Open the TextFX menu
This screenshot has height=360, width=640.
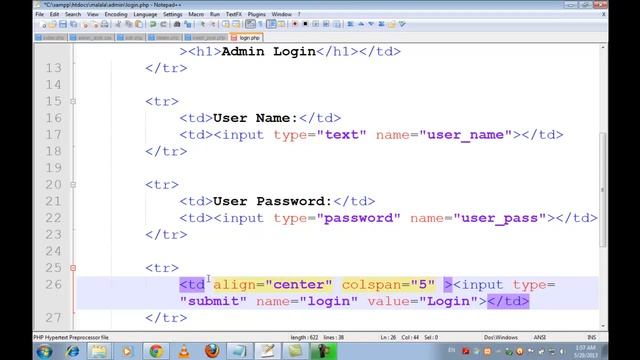[234, 14]
